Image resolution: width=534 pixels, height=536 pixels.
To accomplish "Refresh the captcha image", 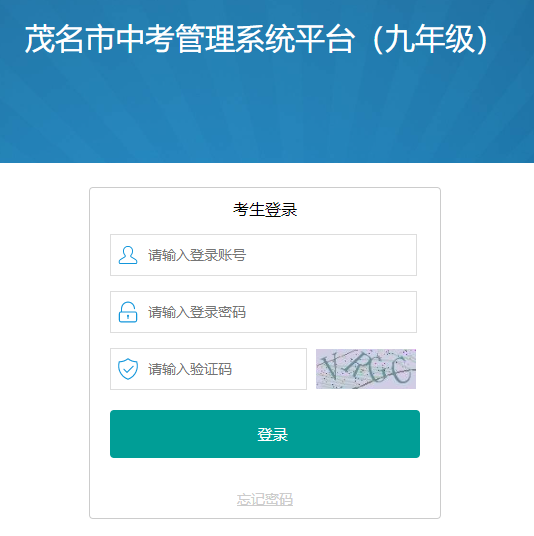I will (366, 369).
